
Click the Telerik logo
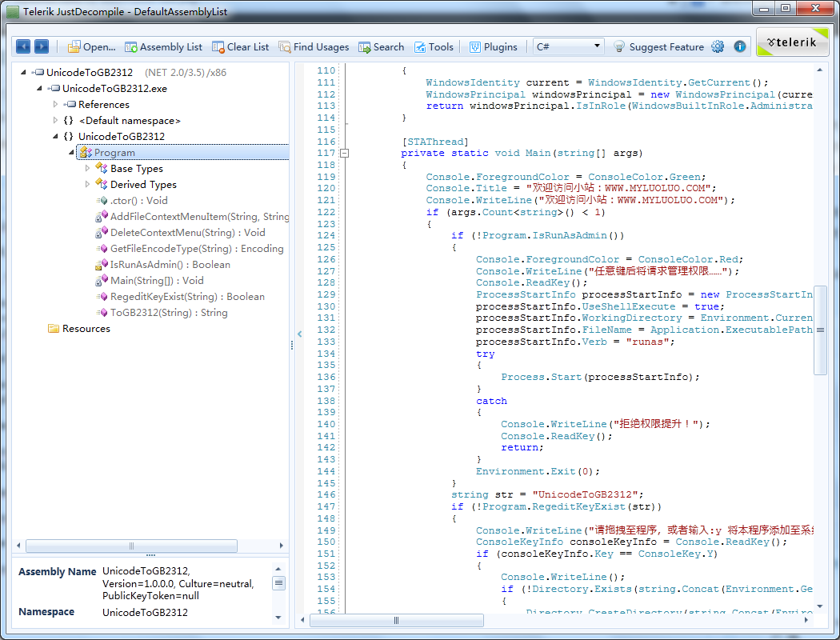pyautogui.click(x=792, y=42)
